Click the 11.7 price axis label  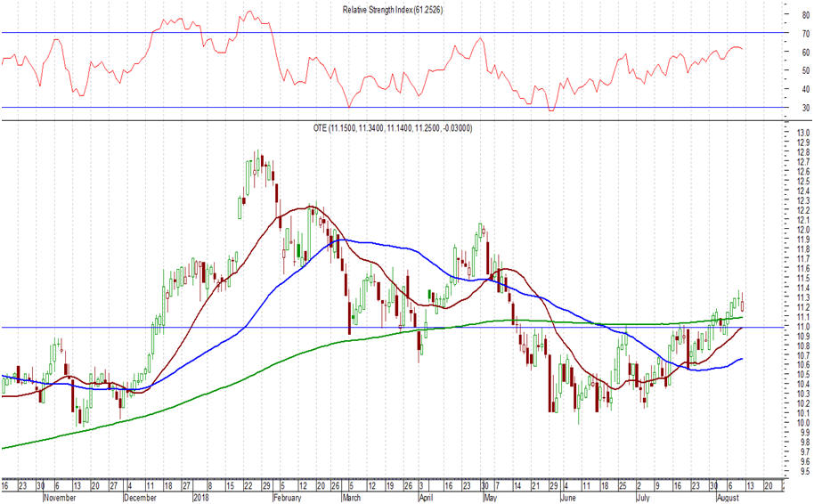pos(803,258)
